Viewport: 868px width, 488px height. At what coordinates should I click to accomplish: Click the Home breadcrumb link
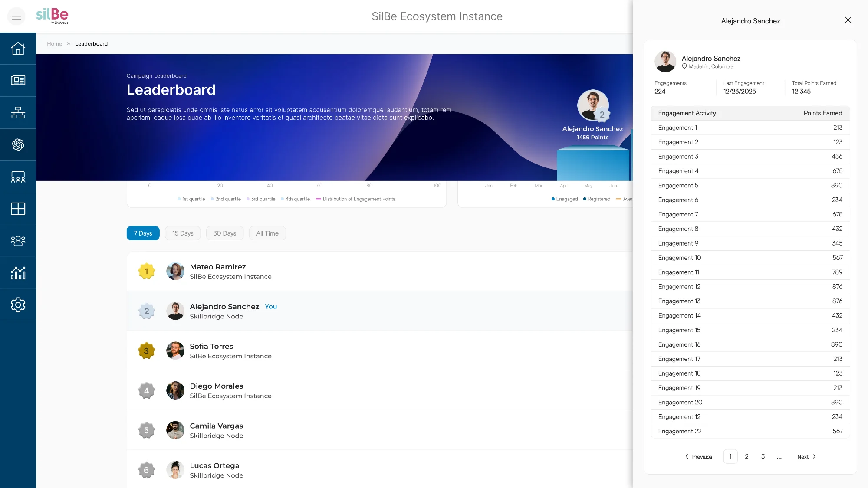click(x=54, y=44)
